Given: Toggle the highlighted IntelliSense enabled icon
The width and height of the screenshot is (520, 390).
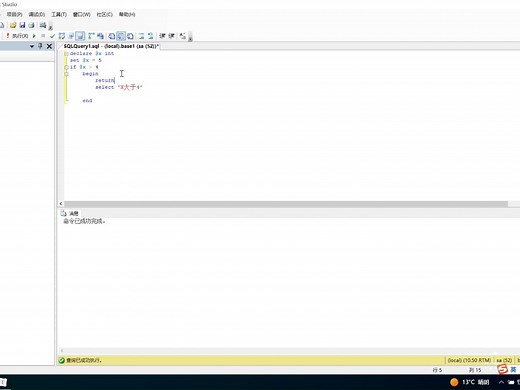Looking at the screenshot, I should 80,36.
